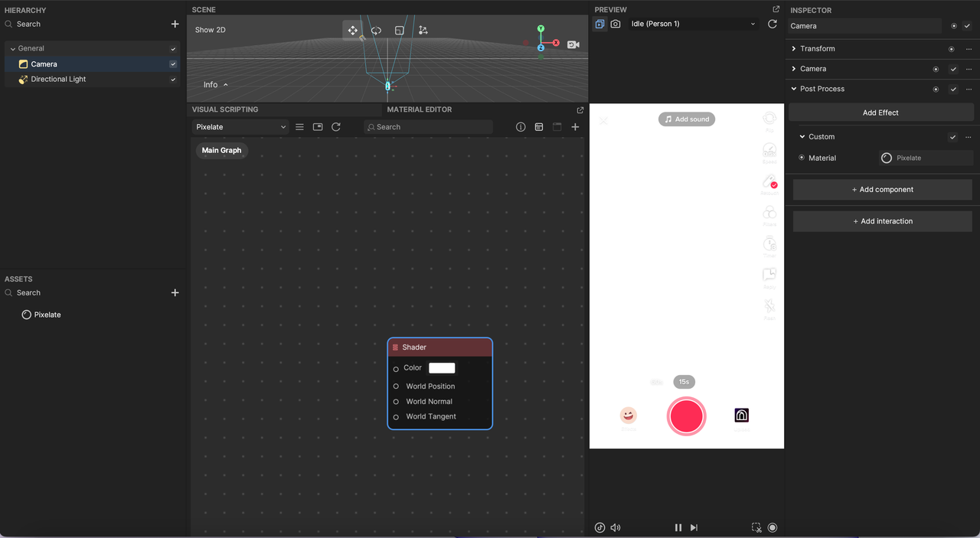This screenshot has width=980, height=538.
Task: Toggle the minimap icon in Visual Scripting
Action: coord(318,127)
